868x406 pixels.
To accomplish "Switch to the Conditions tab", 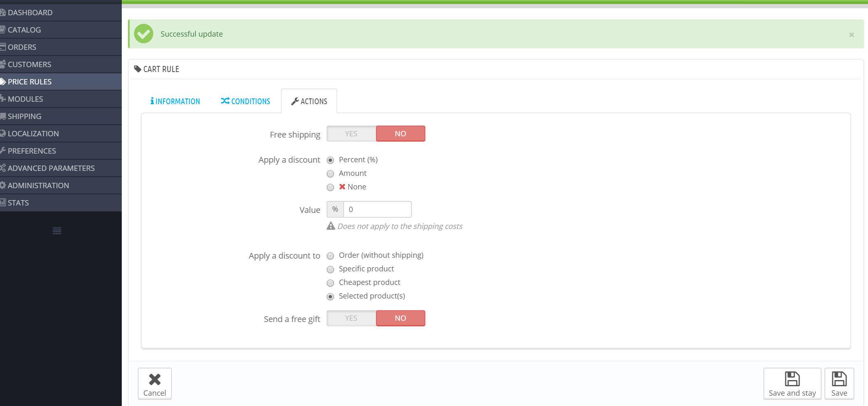I will click(246, 101).
